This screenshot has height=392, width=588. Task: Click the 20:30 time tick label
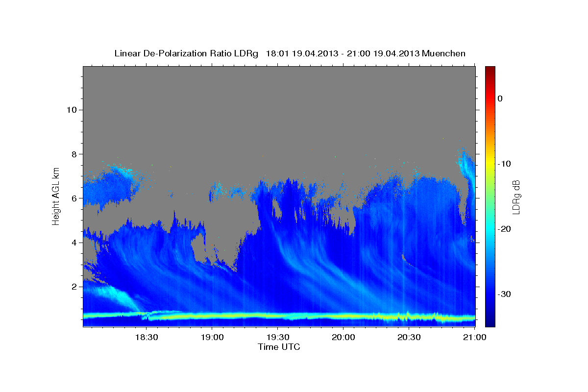click(409, 338)
